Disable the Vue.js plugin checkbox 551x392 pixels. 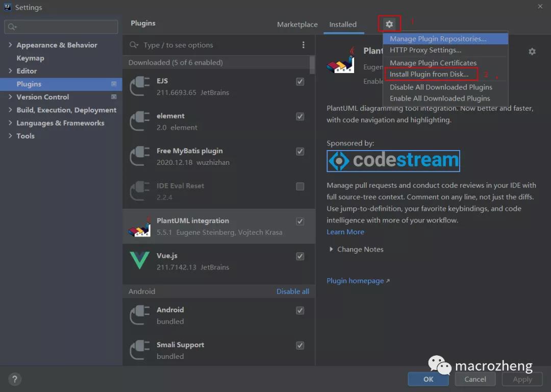pyautogui.click(x=300, y=256)
